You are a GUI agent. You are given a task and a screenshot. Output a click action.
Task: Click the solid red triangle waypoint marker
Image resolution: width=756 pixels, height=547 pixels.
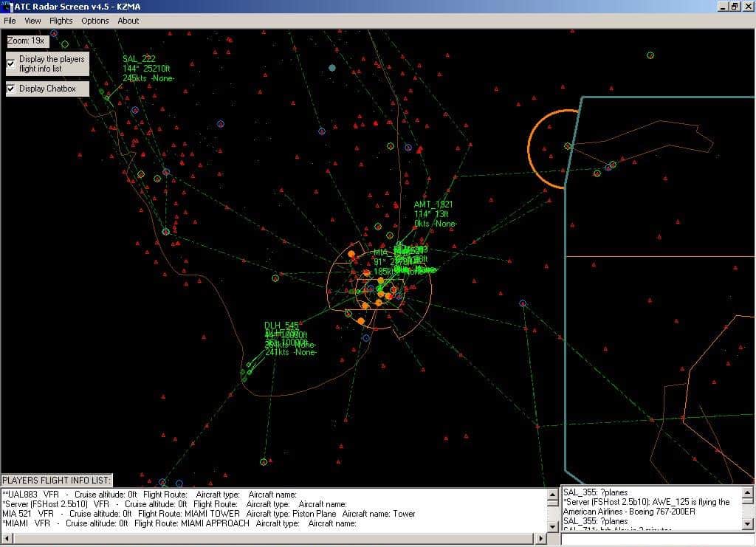click(419, 151)
